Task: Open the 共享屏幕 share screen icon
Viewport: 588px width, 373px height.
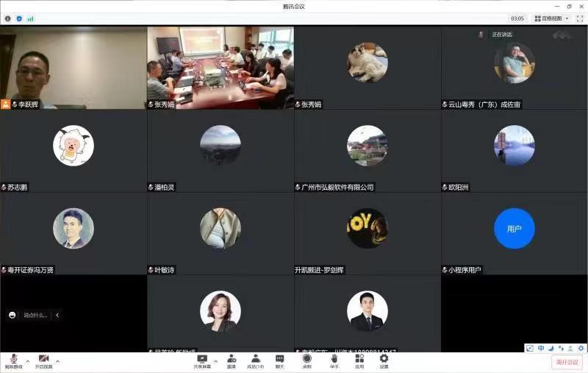Action: click(x=201, y=360)
